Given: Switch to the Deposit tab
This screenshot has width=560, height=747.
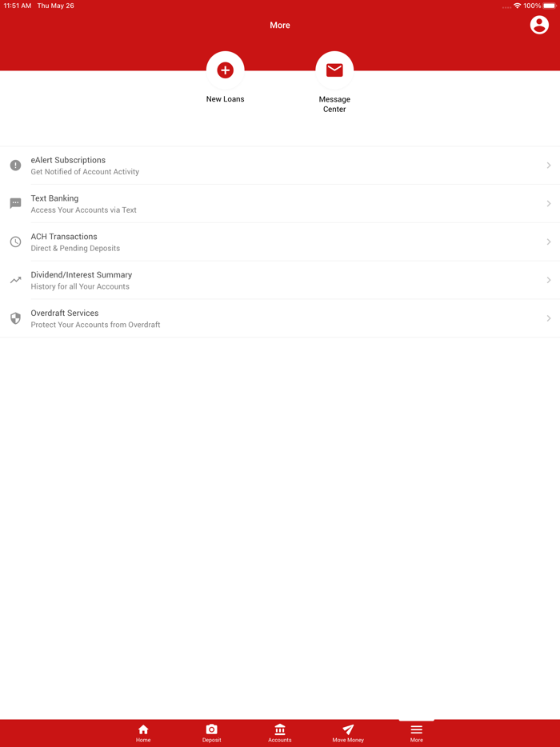Looking at the screenshot, I should click(211, 733).
